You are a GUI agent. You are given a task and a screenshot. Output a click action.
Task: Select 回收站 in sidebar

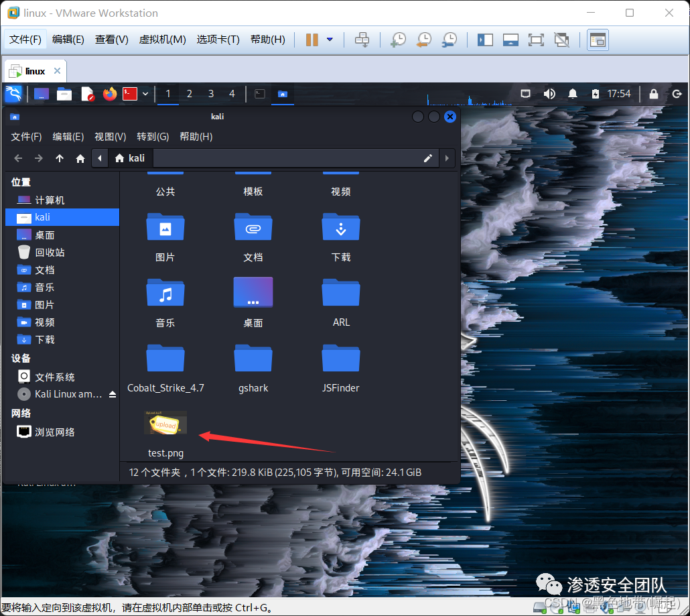point(62,253)
